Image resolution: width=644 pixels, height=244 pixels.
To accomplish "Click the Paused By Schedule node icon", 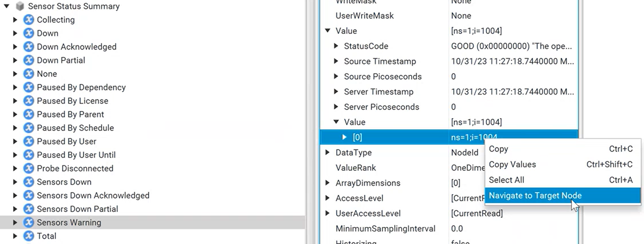I will click(29, 128).
